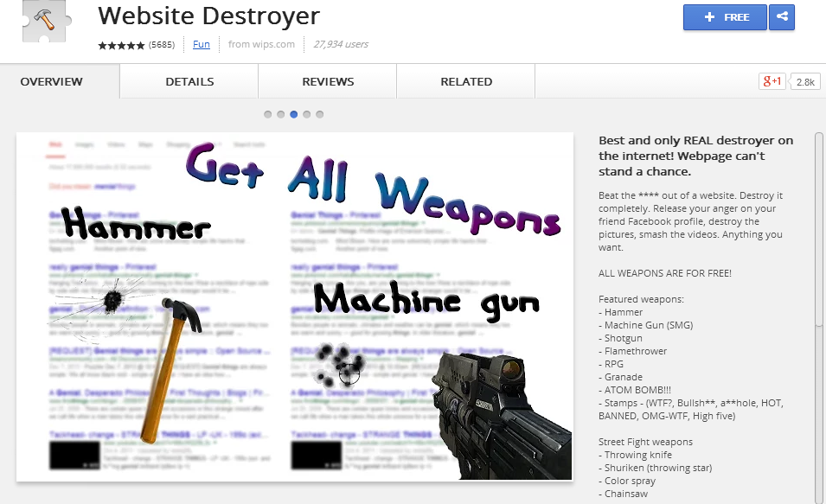826x504 pixels.
Task: Click the Website Destroyer hammer puzzle icon
Action: tap(45, 21)
